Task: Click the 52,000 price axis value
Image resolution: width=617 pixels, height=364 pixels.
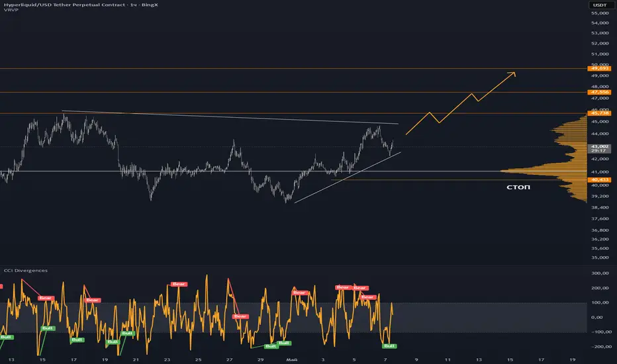Action: pyautogui.click(x=600, y=43)
